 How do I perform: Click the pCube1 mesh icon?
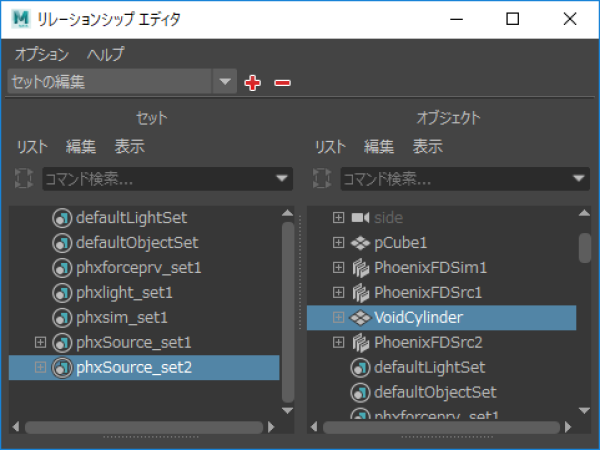click(360, 243)
